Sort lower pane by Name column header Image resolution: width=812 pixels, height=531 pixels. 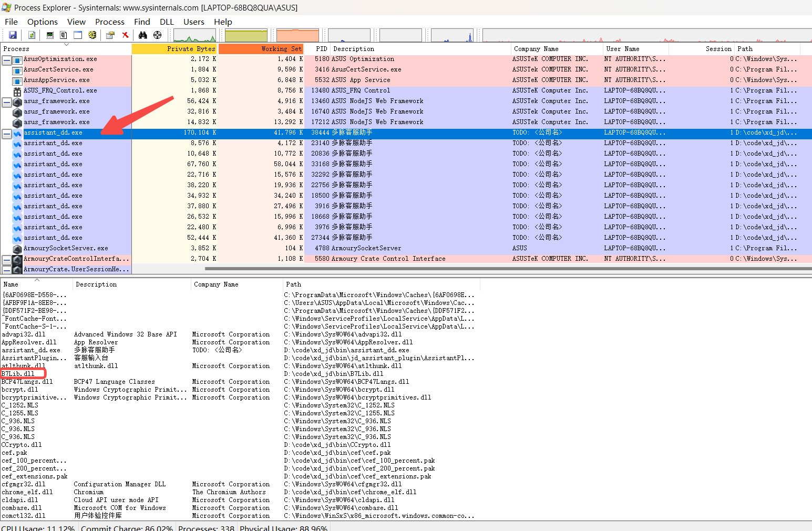pyautogui.click(x=36, y=284)
